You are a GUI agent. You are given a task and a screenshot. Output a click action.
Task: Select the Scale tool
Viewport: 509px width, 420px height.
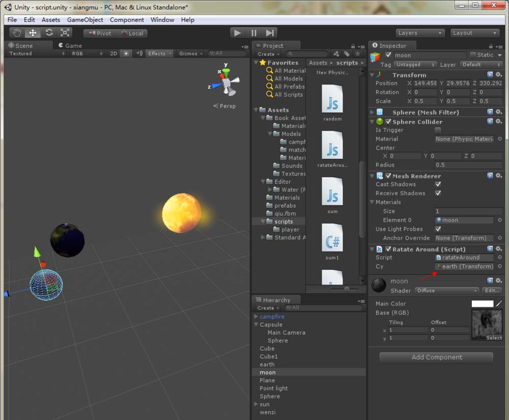[x=65, y=33]
